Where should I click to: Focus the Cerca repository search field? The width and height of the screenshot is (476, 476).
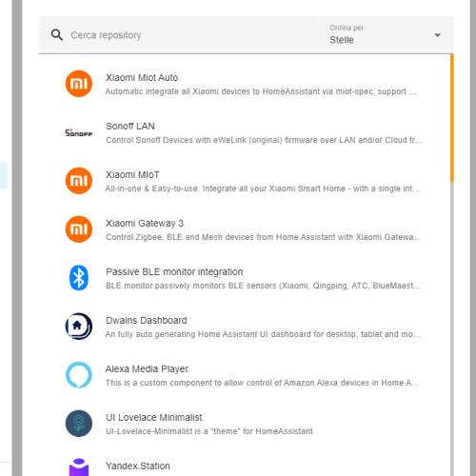click(178, 35)
